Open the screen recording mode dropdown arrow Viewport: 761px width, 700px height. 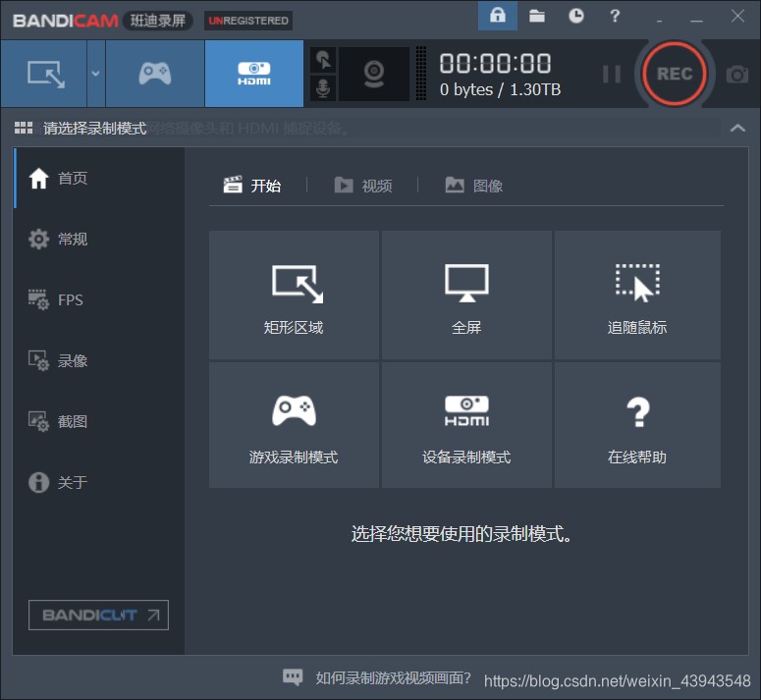96,74
